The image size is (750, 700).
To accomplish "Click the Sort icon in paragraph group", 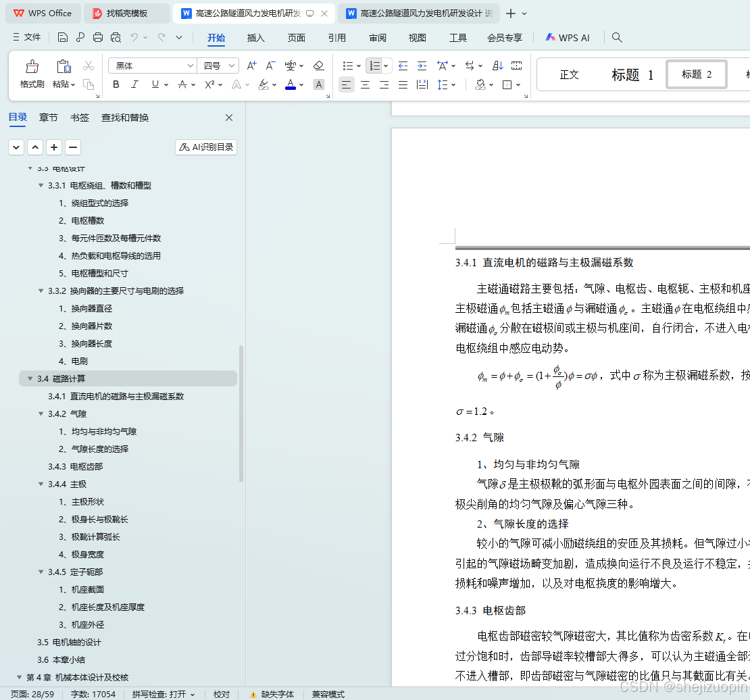I will [498, 66].
